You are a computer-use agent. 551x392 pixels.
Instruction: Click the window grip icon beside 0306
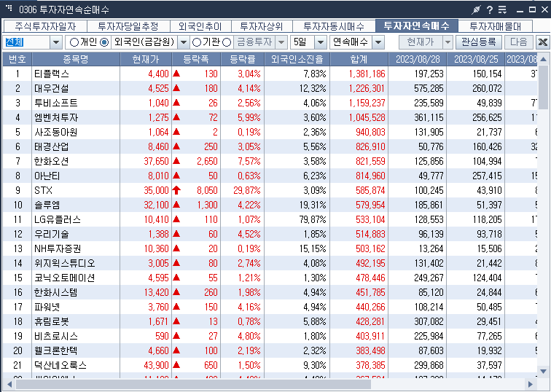9,8
